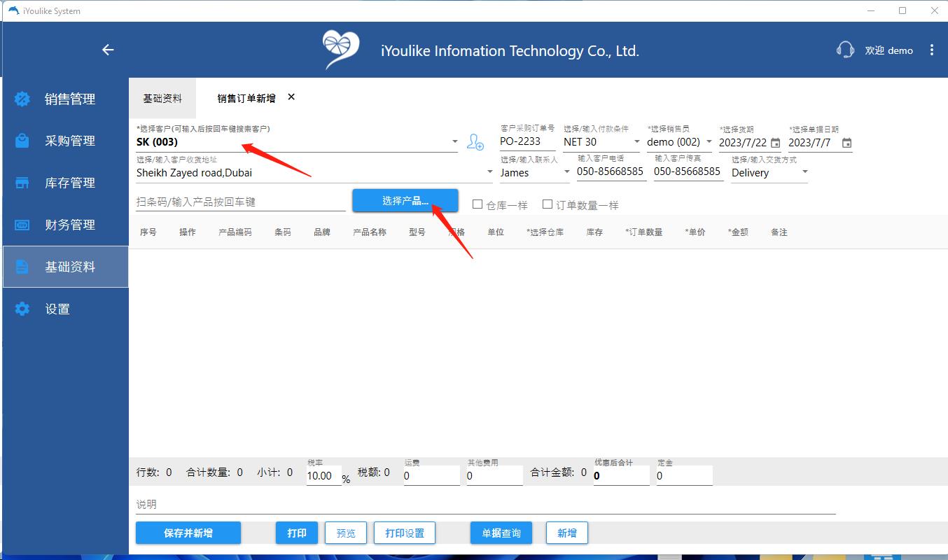This screenshot has width=948, height=560.
Task: Click the 其他费用 input field
Action: click(494, 476)
